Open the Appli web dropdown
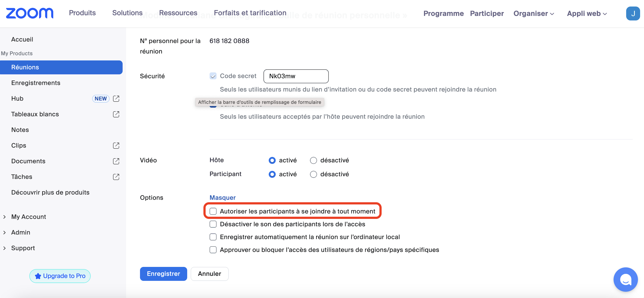Viewport: 644px width, 298px height. tap(587, 14)
